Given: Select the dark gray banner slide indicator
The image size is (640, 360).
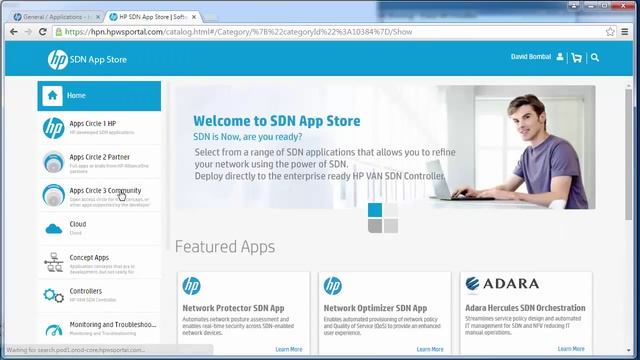Looking at the screenshot, I should (x=375, y=226).
